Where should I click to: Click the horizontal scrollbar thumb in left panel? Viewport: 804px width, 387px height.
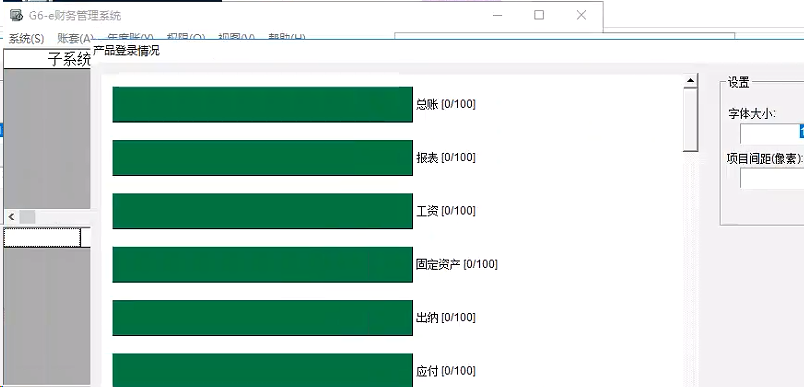pos(27,217)
